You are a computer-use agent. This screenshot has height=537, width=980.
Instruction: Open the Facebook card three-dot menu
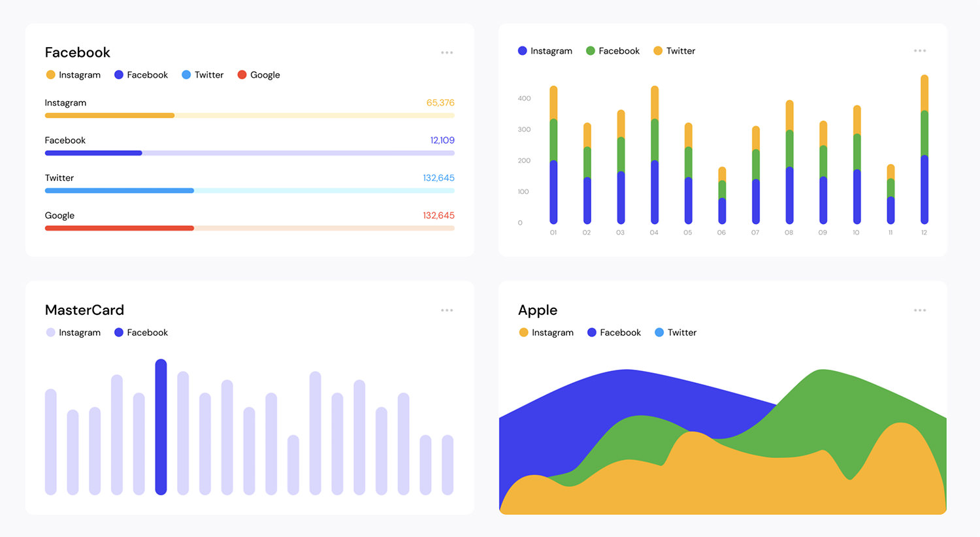[447, 53]
